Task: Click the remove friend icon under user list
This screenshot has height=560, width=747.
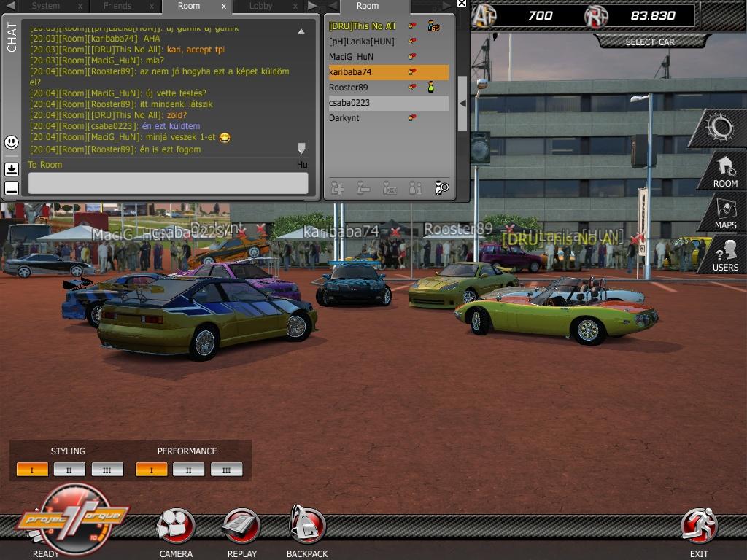Action: [x=363, y=188]
